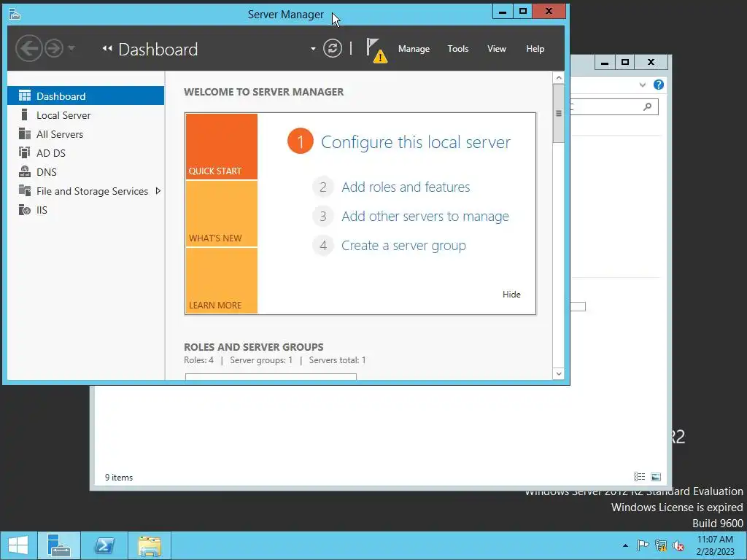Select Local Server in the sidebar

coord(86,114)
